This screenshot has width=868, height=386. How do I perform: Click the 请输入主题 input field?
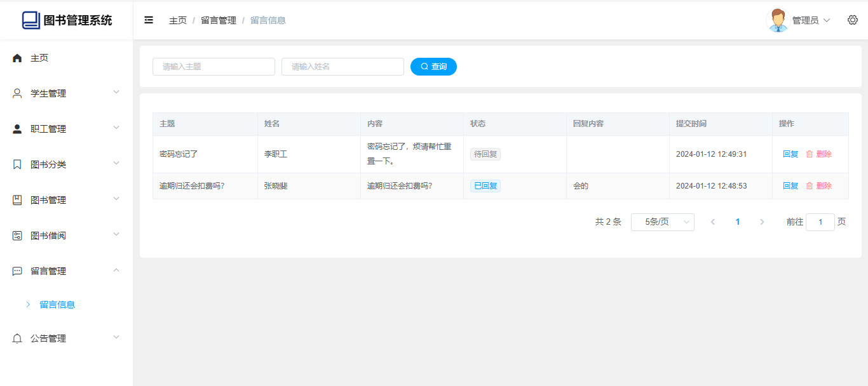pyautogui.click(x=214, y=67)
